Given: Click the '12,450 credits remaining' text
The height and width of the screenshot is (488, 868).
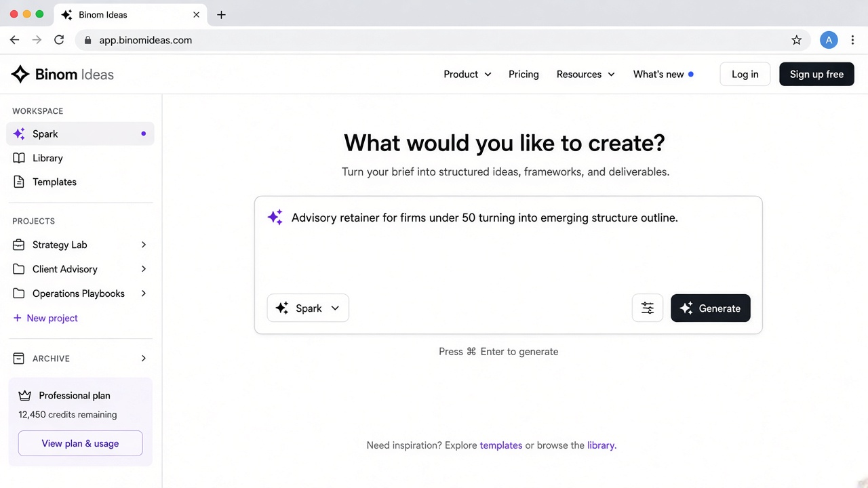Looking at the screenshot, I should [68, 415].
